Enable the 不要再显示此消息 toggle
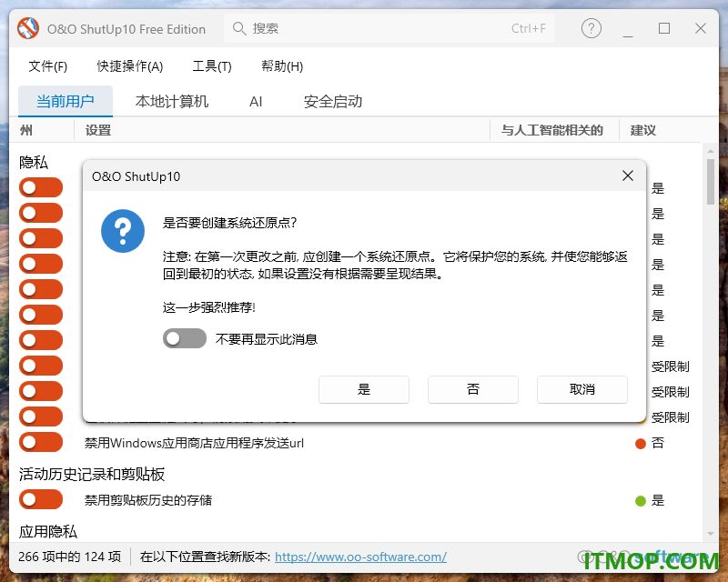Image resolution: width=728 pixels, height=582 pixels. click(x=185, y=338)
